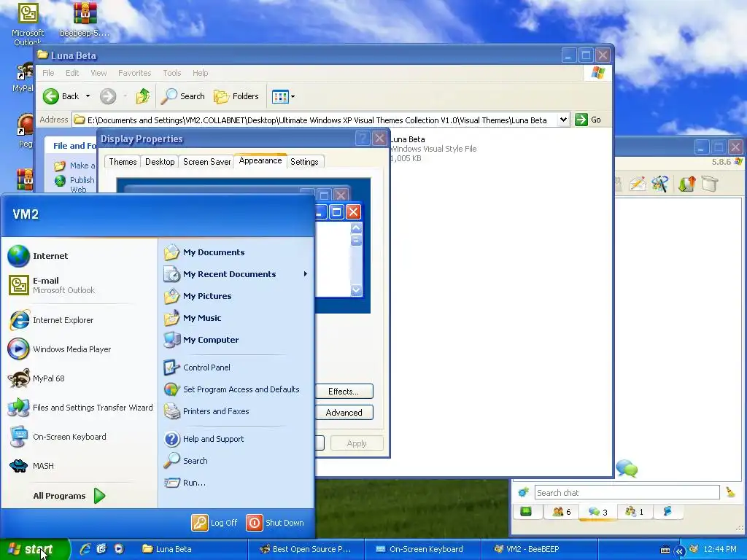This screenshot has height=560, width=747.
Task: Click Search button in explorer toolbar
Action: [183, 96]
